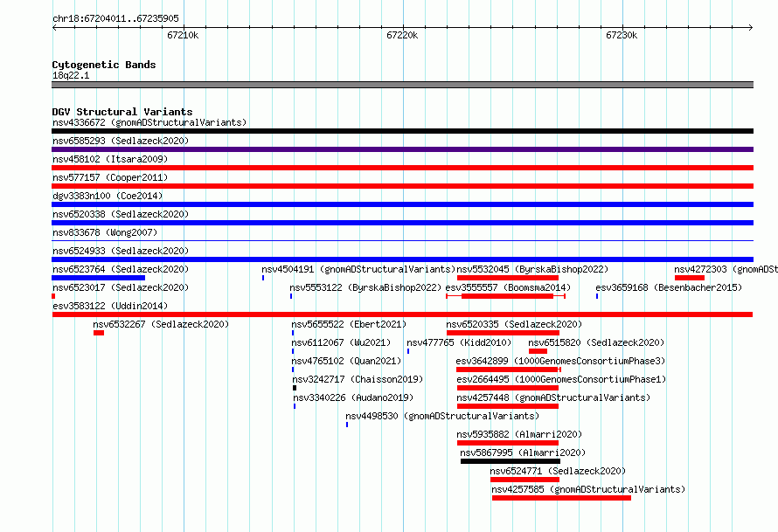Image resolution: width=778 pixels, height=532 pixels.
Task: Click the red bar under esv3642899
Action: [509, 370]
